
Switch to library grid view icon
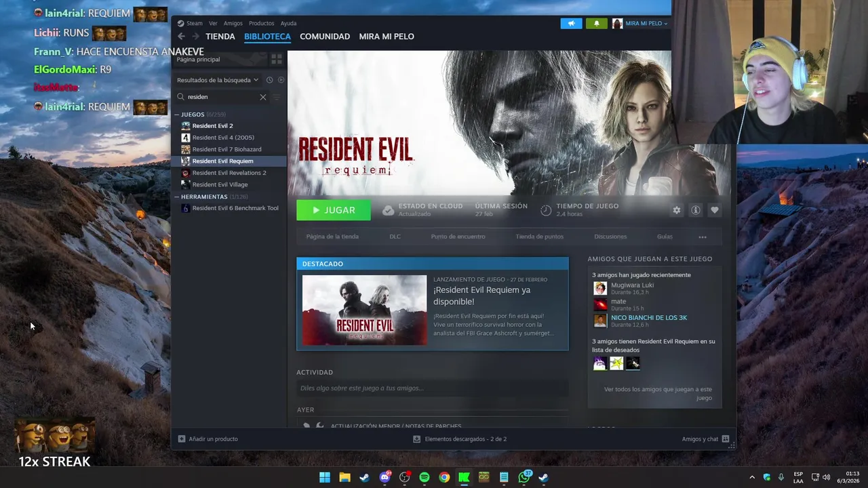[276, 60]
